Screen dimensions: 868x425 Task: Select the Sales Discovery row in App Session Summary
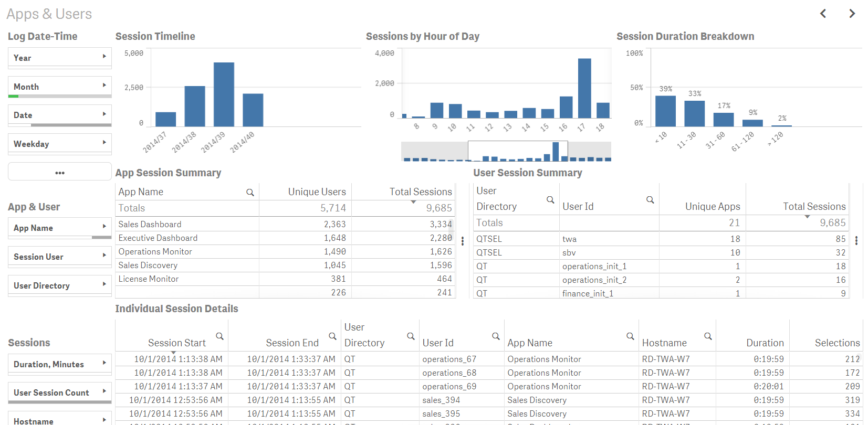pos(285,265)
